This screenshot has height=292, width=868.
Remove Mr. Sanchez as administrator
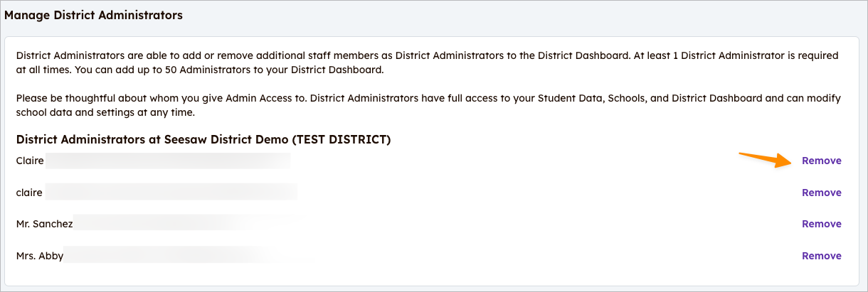[821, 224]
